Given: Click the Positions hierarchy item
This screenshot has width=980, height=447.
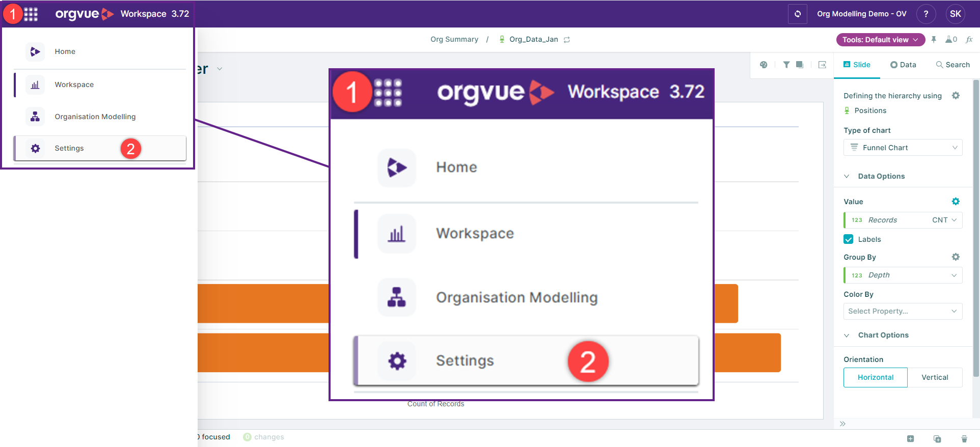Looking at the screenshot, I should pos(865,110).
